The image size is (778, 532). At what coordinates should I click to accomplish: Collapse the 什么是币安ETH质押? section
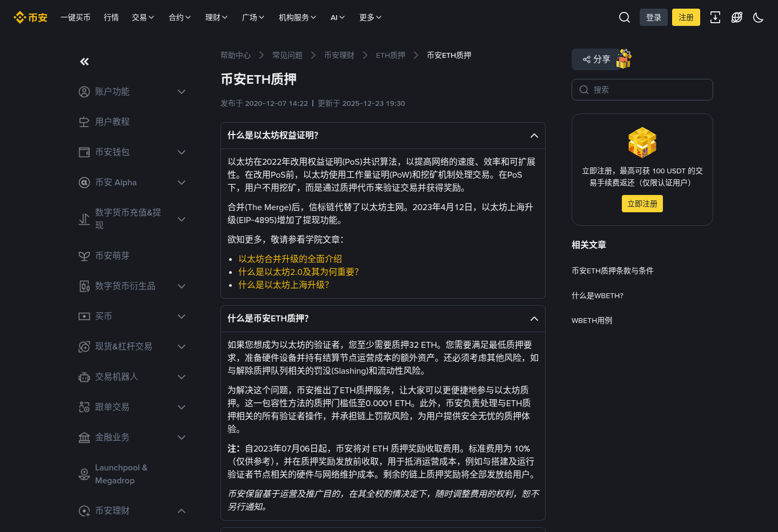click(534, 319)
